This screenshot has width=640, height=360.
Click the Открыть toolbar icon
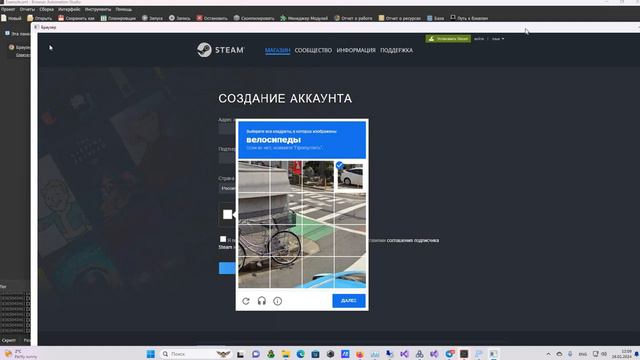click(40, 18)
